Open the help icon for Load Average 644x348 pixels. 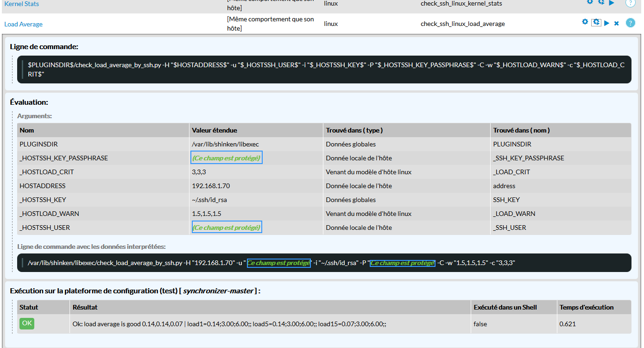630,23
